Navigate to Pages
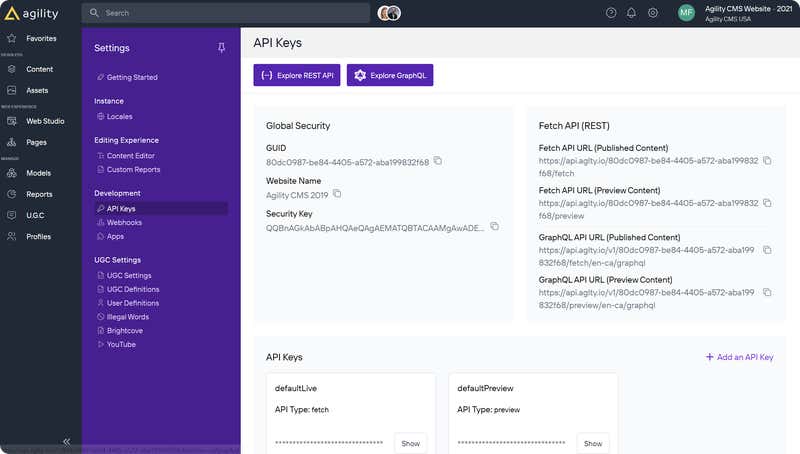800x454 pixels. 27,142
